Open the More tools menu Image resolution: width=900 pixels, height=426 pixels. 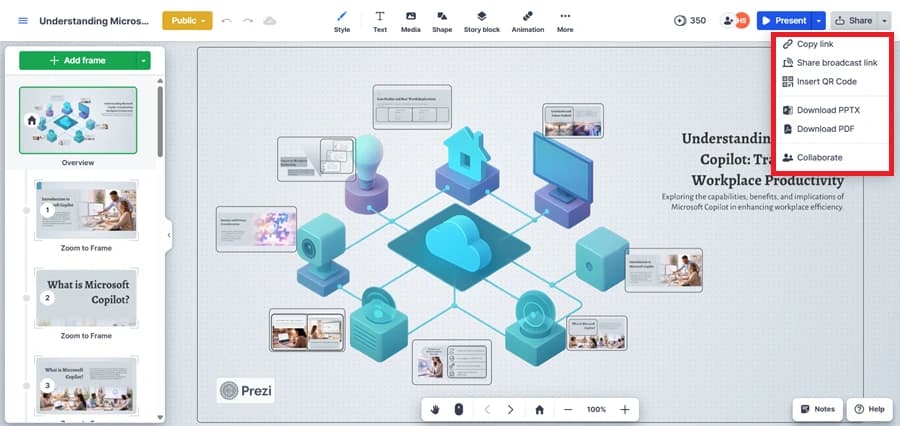[x=565, y=21]
